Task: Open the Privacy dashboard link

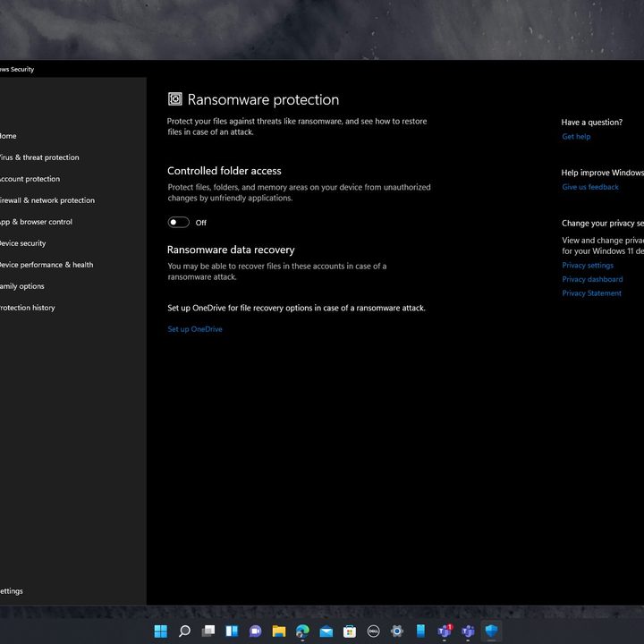Action: click(x=592, y=279)
